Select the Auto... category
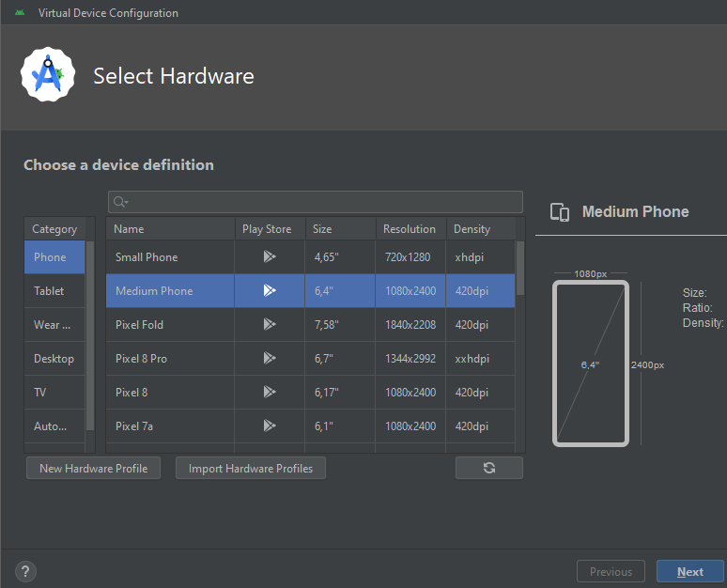 54,426
